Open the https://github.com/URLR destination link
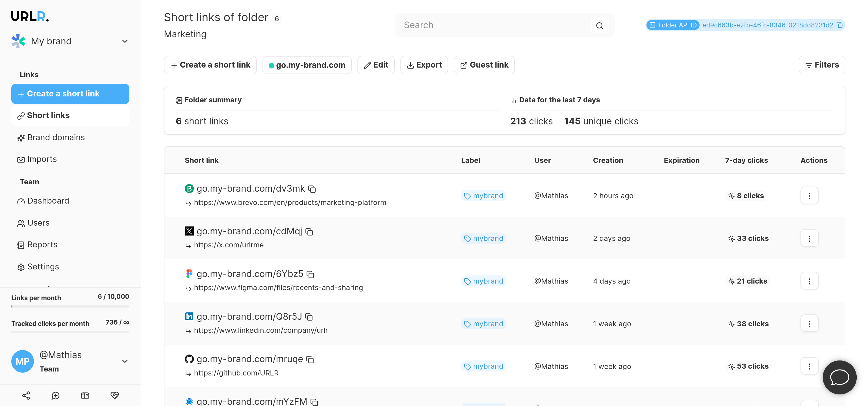The height and width of the screenshot is (406, 868). pyautogui.click(x=236, y=373)
